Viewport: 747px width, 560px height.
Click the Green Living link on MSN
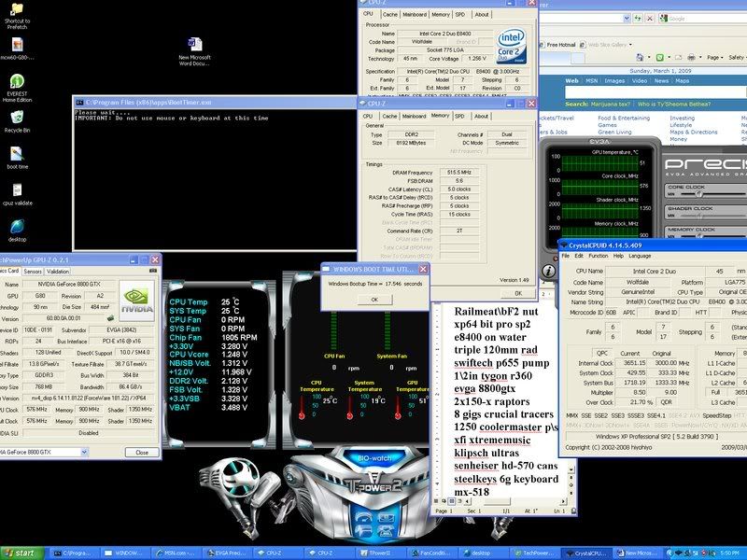click(x=614, y=132)
